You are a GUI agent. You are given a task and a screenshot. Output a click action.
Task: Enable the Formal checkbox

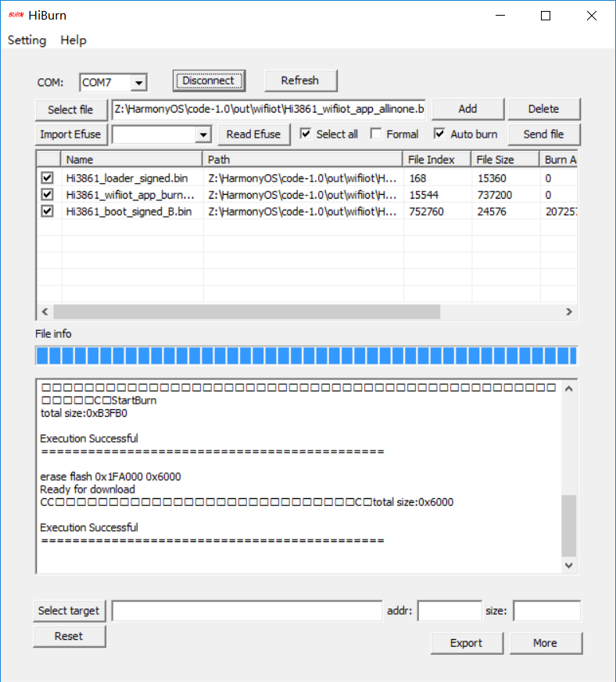(377, 134)
